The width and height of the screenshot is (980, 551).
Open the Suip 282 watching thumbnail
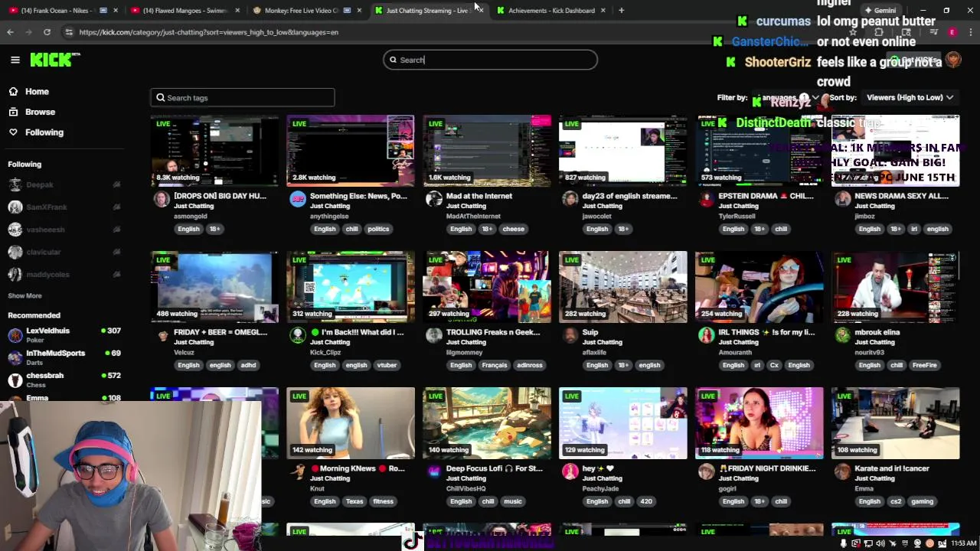pos(623,287)
